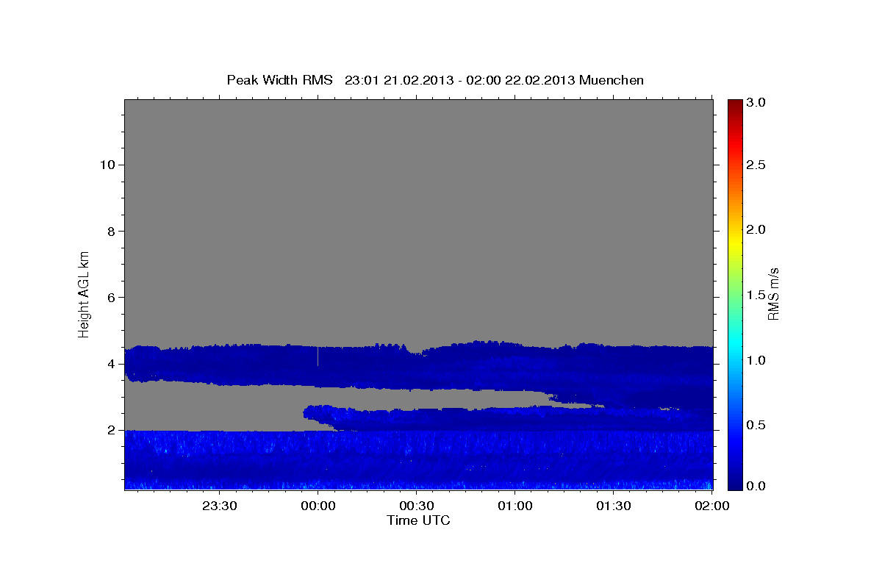The height and width of the screenshot is (588, 882).
Task: Pick the yellow band of the colorbar
Action: (x=734, y=243)
